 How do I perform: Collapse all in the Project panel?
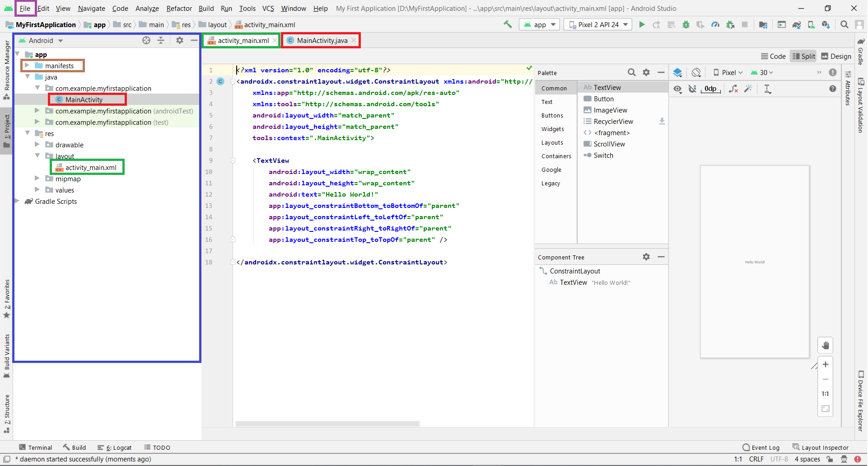pos(161,41)
